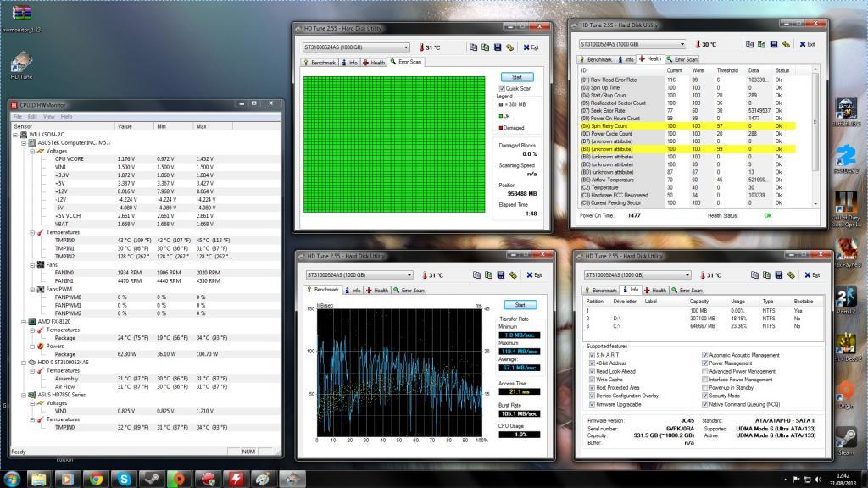The width and height of the screenshot is (868, 488).
Task: Open drive dropdown in Benchmark window
Action: point(359,275)
